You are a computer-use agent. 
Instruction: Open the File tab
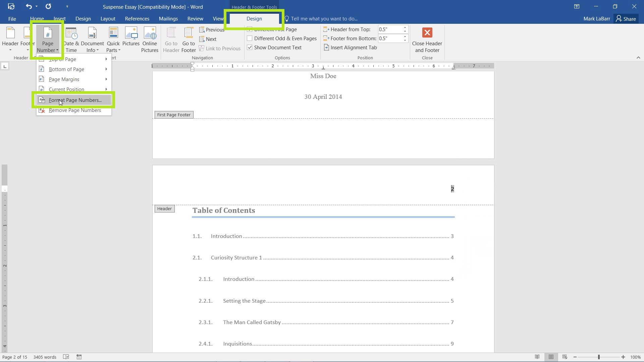(x=12, y=19)
